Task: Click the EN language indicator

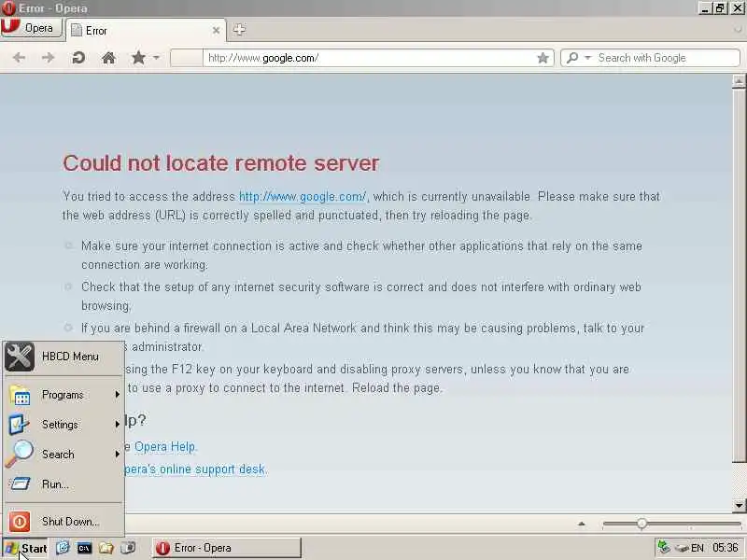Action: click(698, 548)
